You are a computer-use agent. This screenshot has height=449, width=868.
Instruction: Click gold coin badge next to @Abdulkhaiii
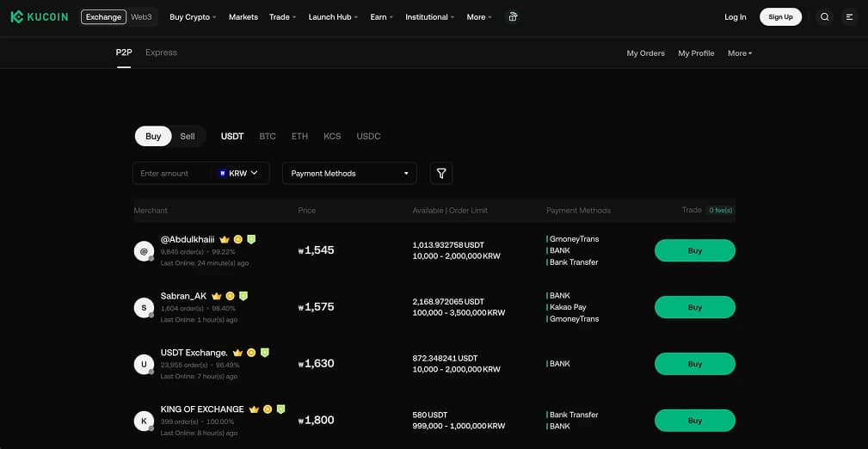238,240
